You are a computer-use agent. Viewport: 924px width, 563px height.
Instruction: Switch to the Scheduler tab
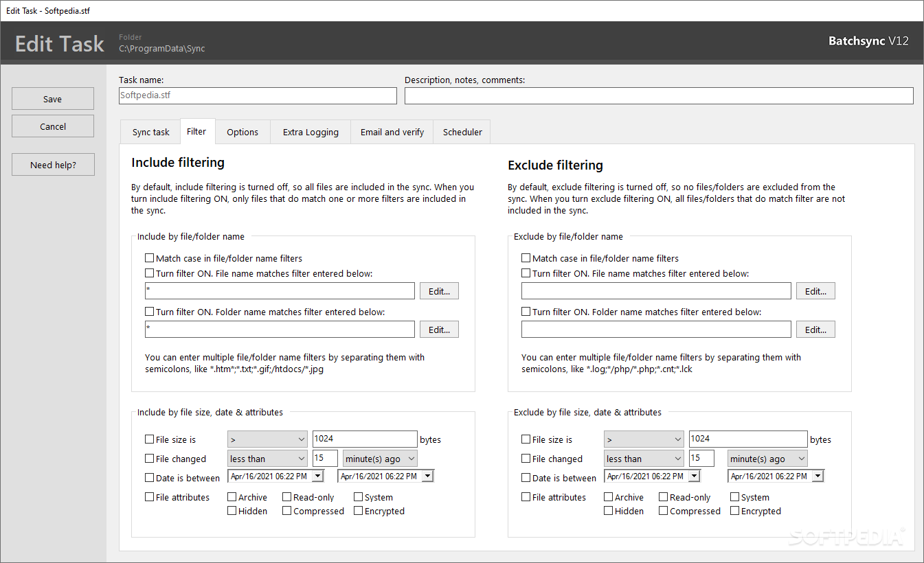point(462,132)
